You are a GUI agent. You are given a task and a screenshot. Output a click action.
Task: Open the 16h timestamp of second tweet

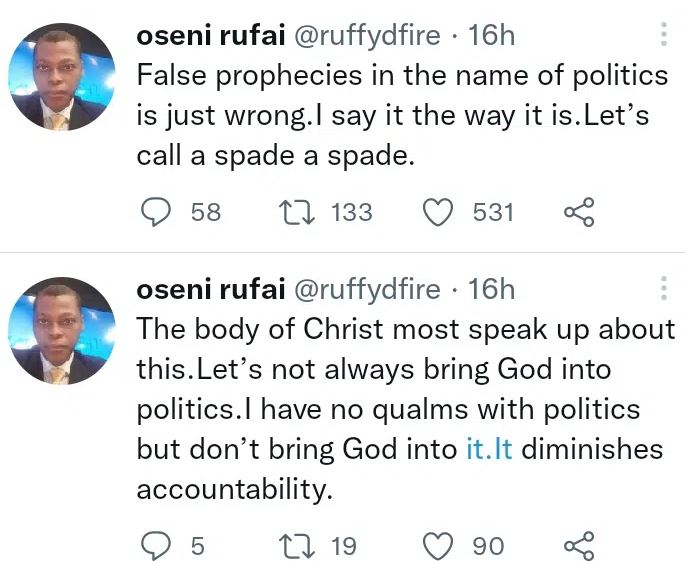[491, 290]
